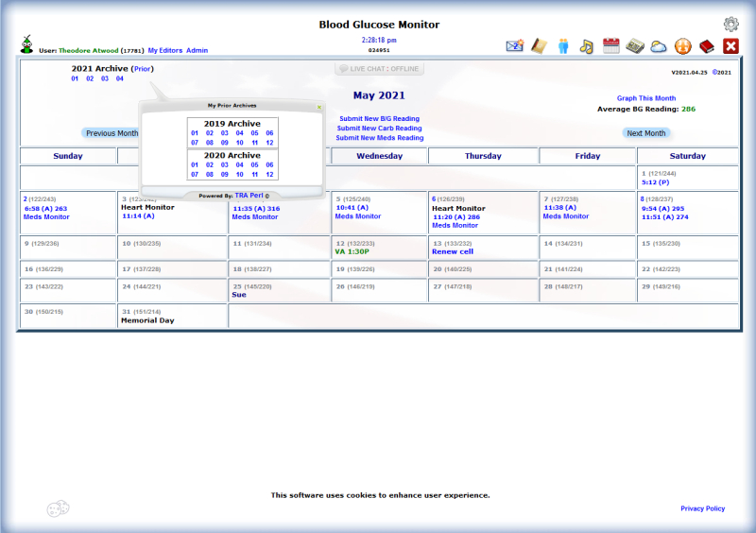This screenshot has height=533, width=756.
Task: Open the 11:51 (A) 274 reading
Action: 665,217
